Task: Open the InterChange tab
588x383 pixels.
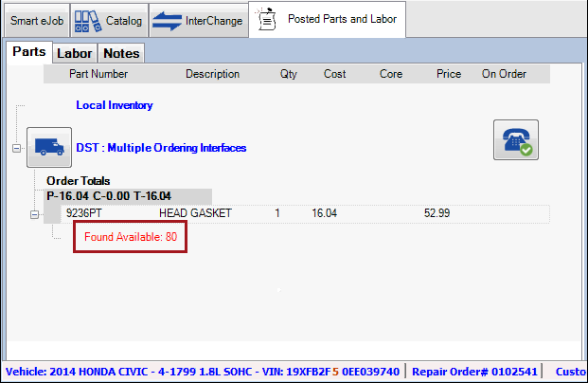Action: tap(199, 21)
